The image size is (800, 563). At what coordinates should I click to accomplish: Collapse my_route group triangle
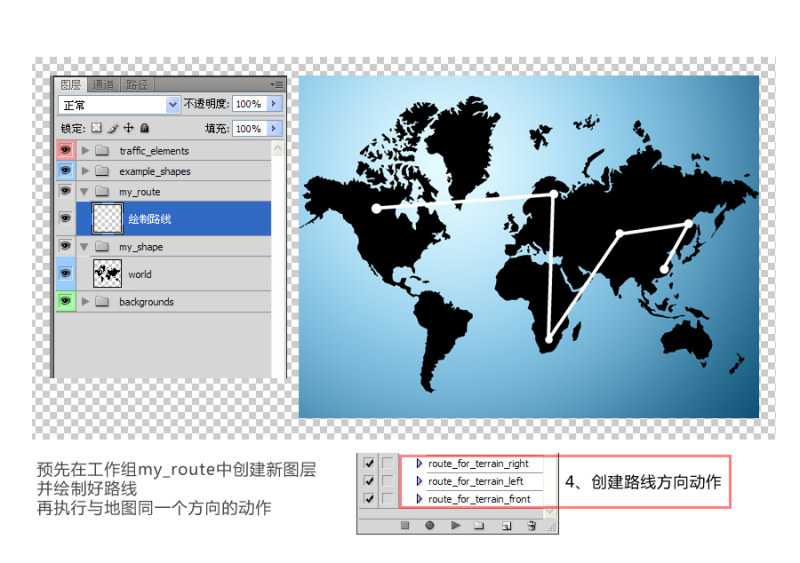coord(85,191)
